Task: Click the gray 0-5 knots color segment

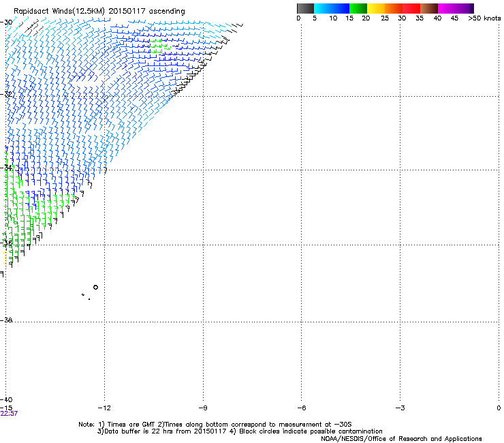Action: 305,8
